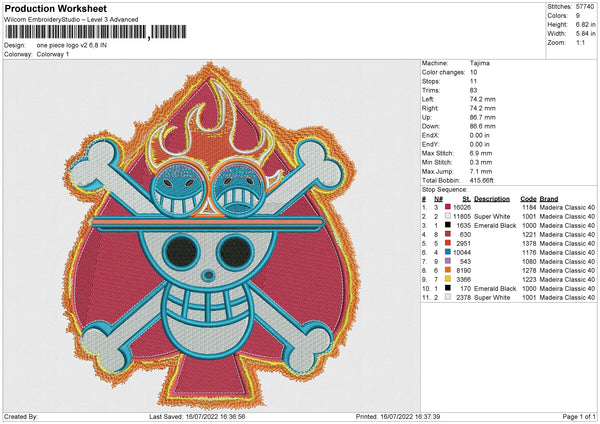Click the 'EndX:' label
Image resolution: width=600 pixels, height=424 pixels.
click(x=430, y=135)
